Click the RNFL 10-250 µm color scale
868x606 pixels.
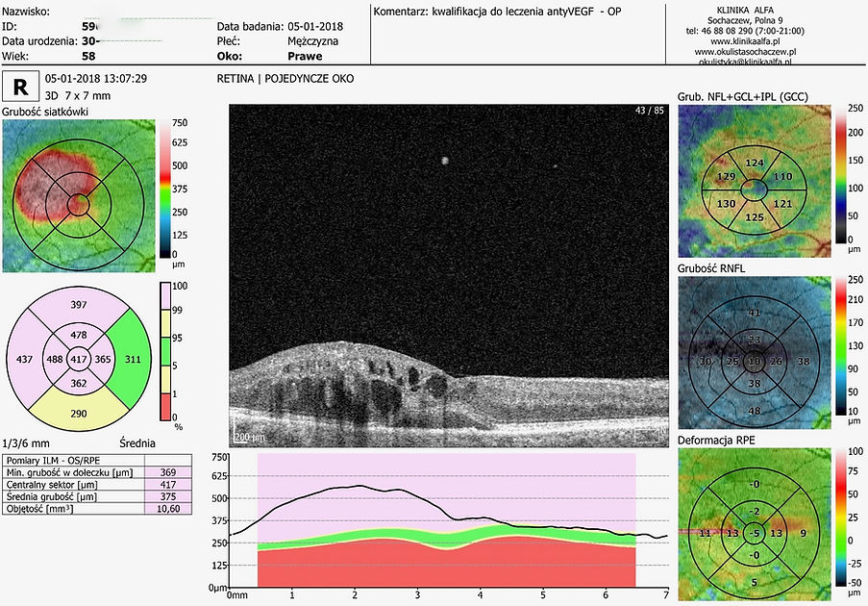coord(841,345)
